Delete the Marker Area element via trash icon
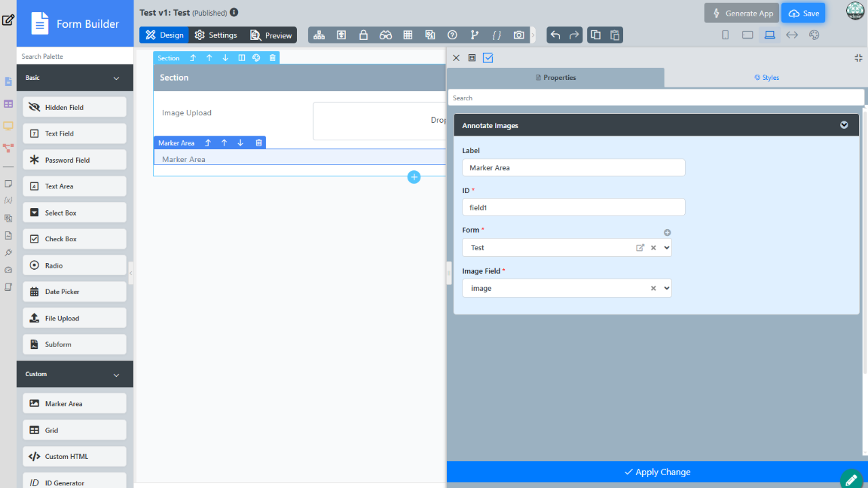868x488 pixels. tap(258, 143)
